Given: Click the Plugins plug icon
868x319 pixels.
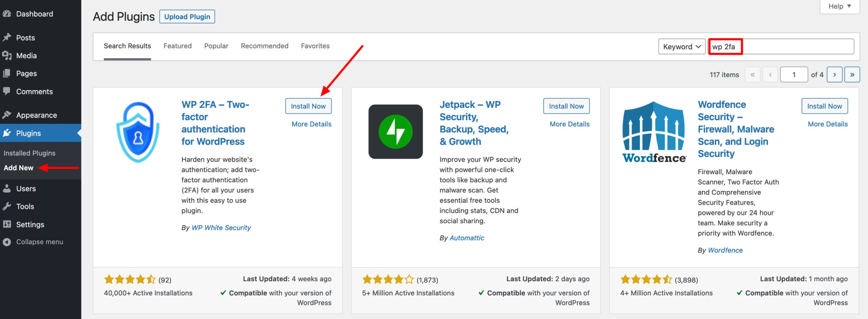Looking at the screenshot, I should coord(6,133).
